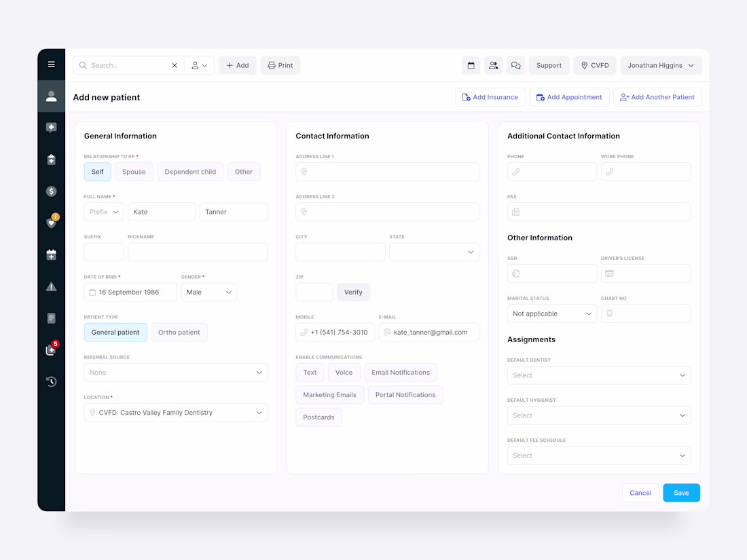Image resolution: width=747 pixels, height=560 pixels.
Task: Enable Text communications
Action: tap(310, 373)
